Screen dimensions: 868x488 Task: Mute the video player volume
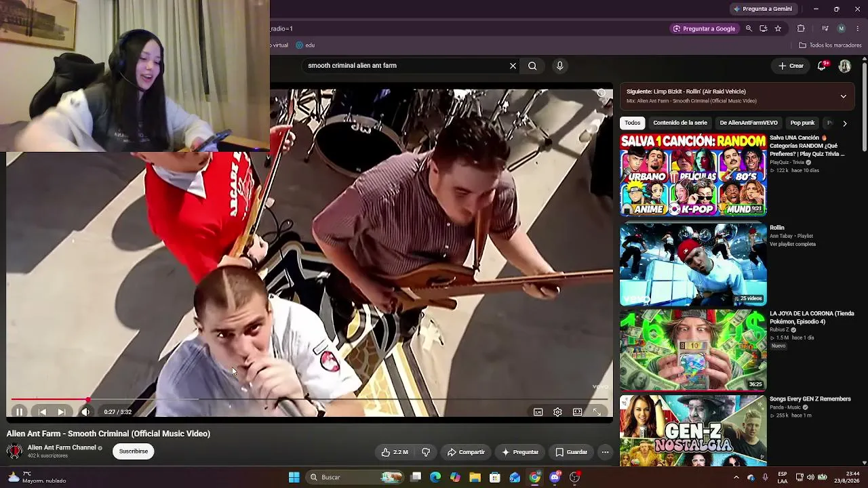click(85, 411)
